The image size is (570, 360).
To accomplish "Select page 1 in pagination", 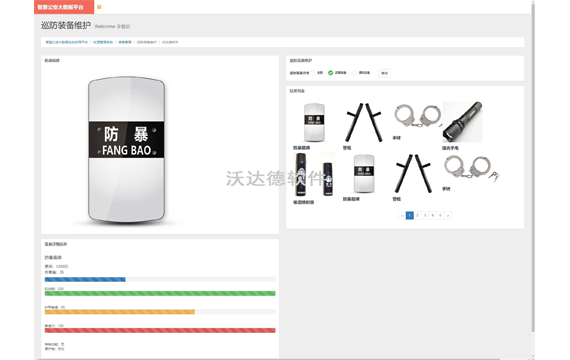I will 409,215.
